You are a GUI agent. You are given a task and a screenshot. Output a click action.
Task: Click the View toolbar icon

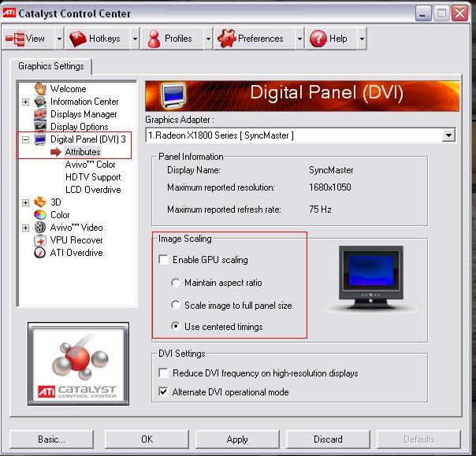click(14, 39)
